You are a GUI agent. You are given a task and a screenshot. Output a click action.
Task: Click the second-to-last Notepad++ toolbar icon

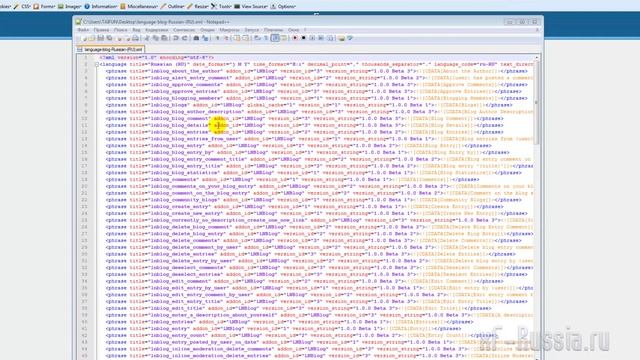coord(341,38)
